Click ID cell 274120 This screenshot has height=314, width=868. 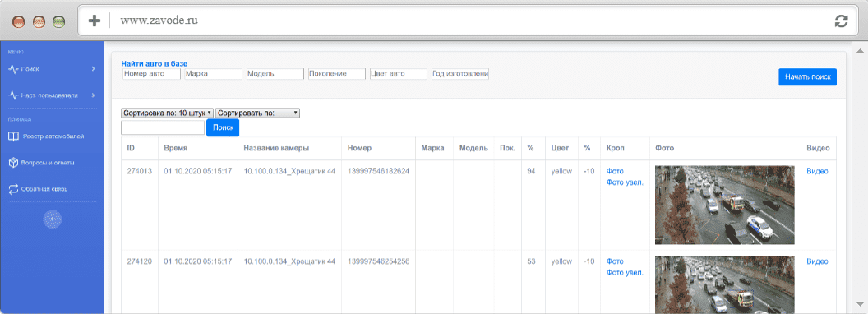(140, 261)
